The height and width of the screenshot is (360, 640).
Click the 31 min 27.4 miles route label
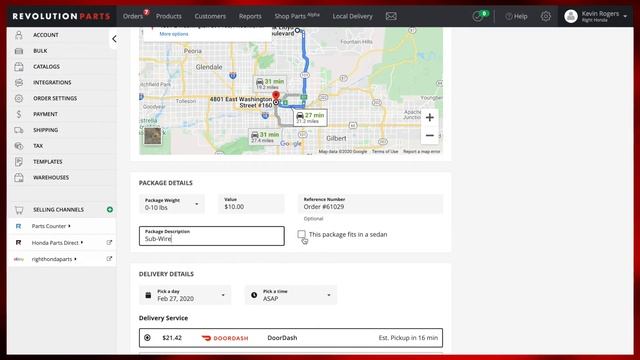pyautogui.click(x=264, y=137)
